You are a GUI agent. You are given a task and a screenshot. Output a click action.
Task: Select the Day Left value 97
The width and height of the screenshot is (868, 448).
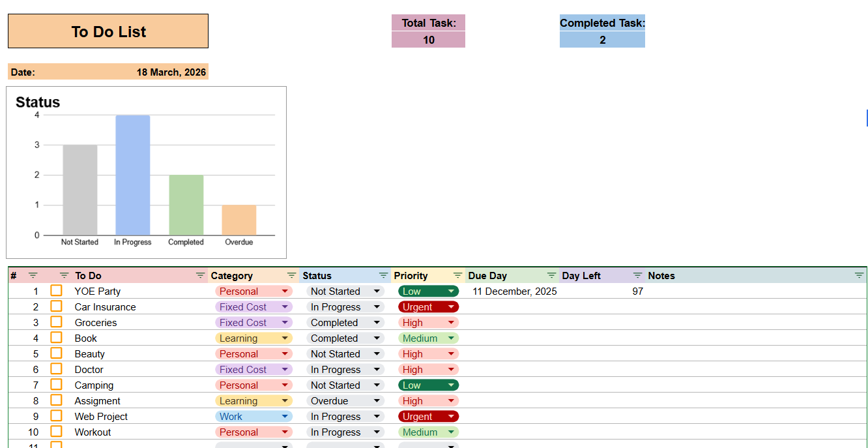(x=637, y=291)
